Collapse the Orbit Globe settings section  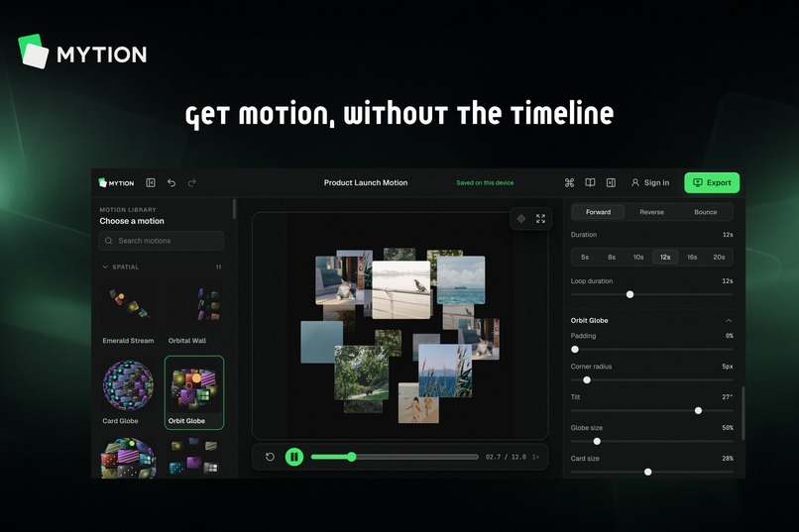[729, 321]
